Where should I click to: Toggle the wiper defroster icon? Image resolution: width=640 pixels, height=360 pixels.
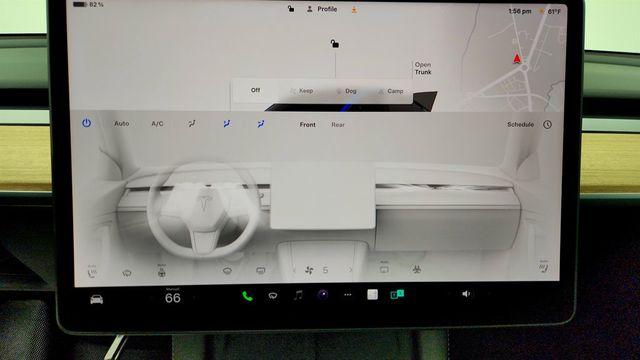pos(127,273)
